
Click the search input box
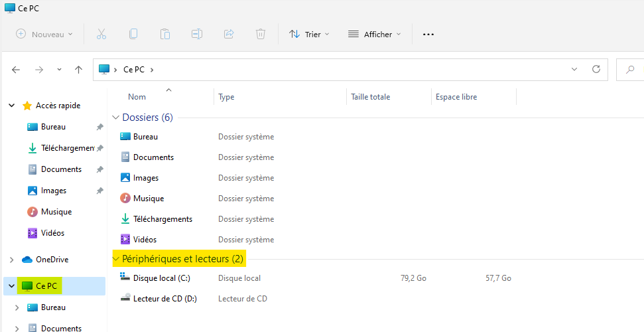point(633,69)
